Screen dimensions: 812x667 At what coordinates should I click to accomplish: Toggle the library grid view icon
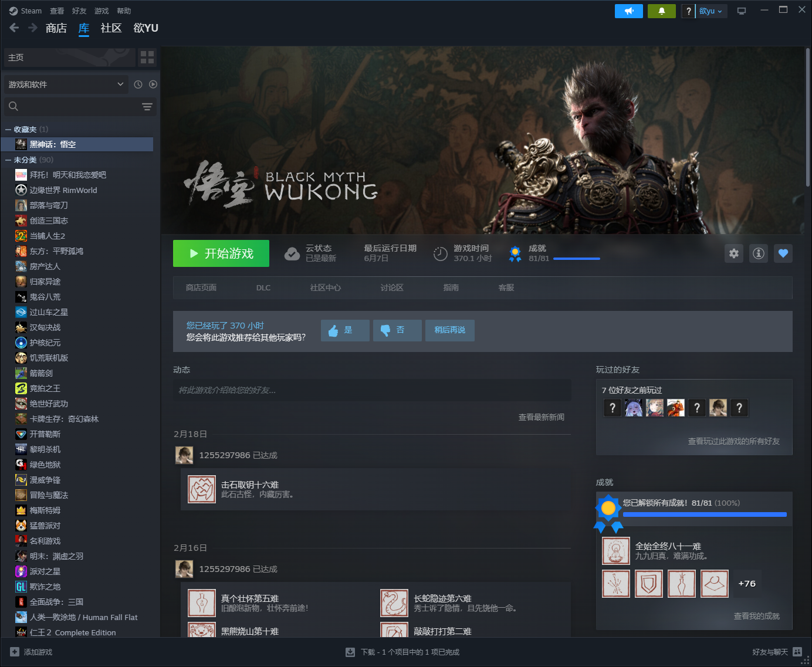[147, 57]
